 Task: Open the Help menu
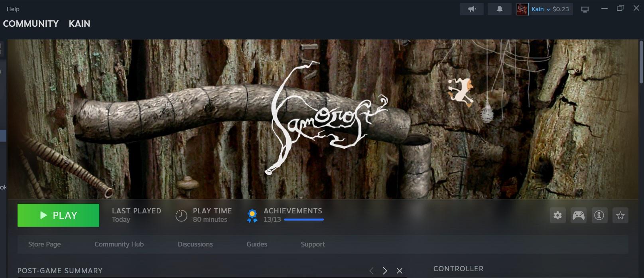tap(13, 9)
